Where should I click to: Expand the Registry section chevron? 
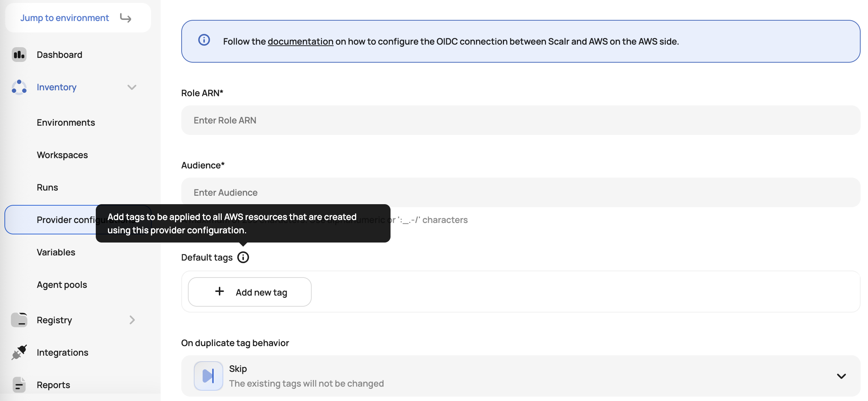pyautogui.click(x=132, y=320)
